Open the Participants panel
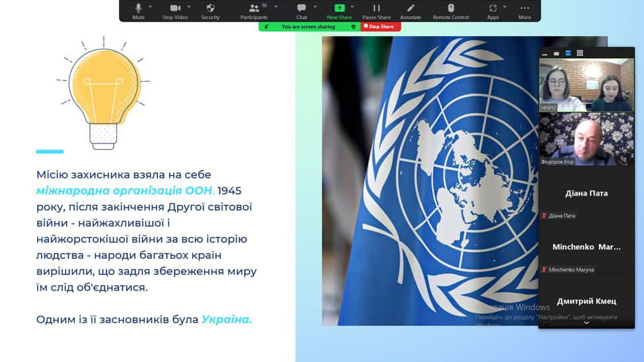The height and width of the screenshot is (362, 644). point(254,11)
